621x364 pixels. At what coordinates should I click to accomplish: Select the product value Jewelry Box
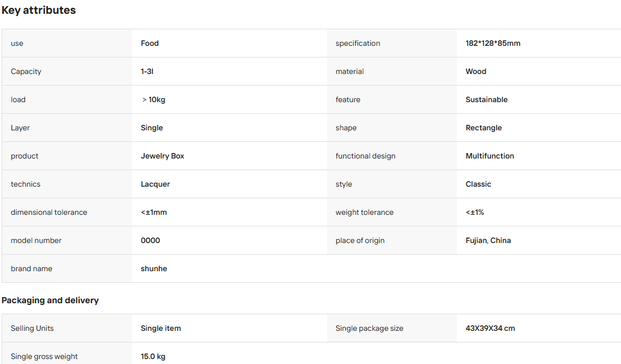click(162, 156)
